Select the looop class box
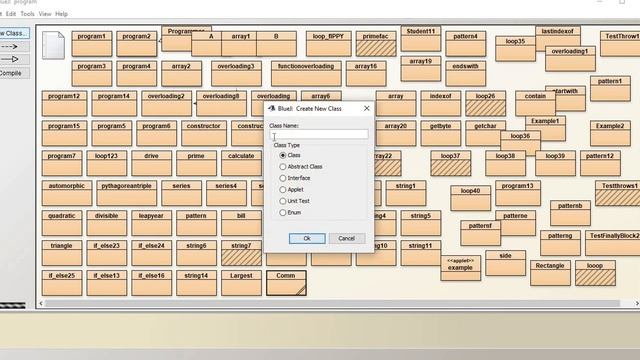640x360 pixels. pyautogui.click(x=595, y=273)
